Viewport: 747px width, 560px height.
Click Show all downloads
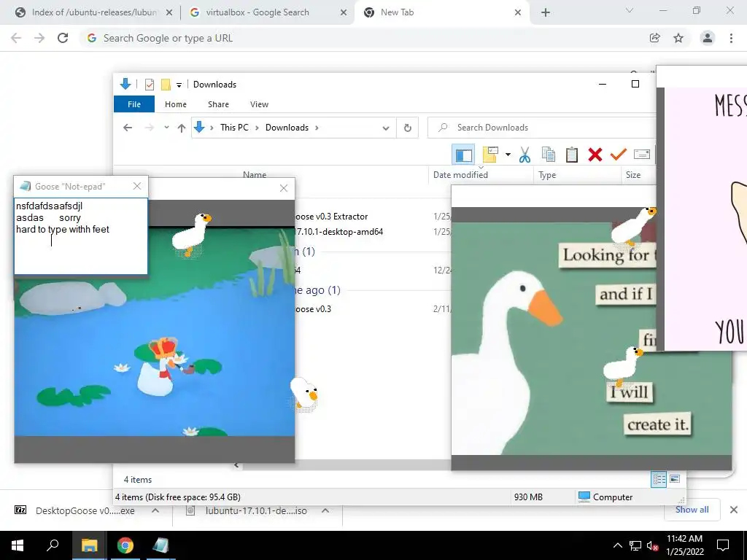tap(692, 510)
